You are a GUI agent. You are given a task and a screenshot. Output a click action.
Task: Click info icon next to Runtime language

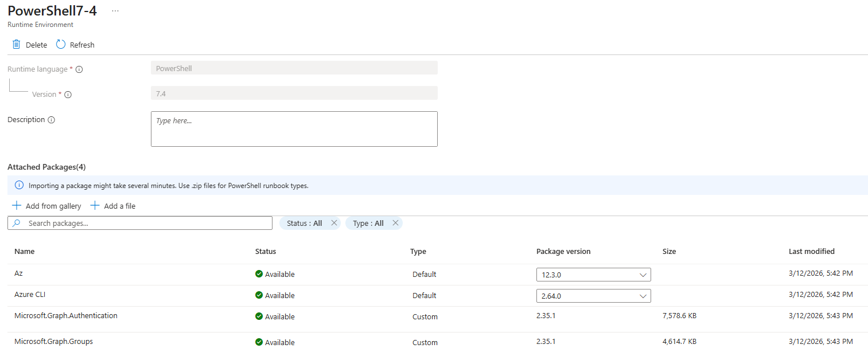coord(79,69)
